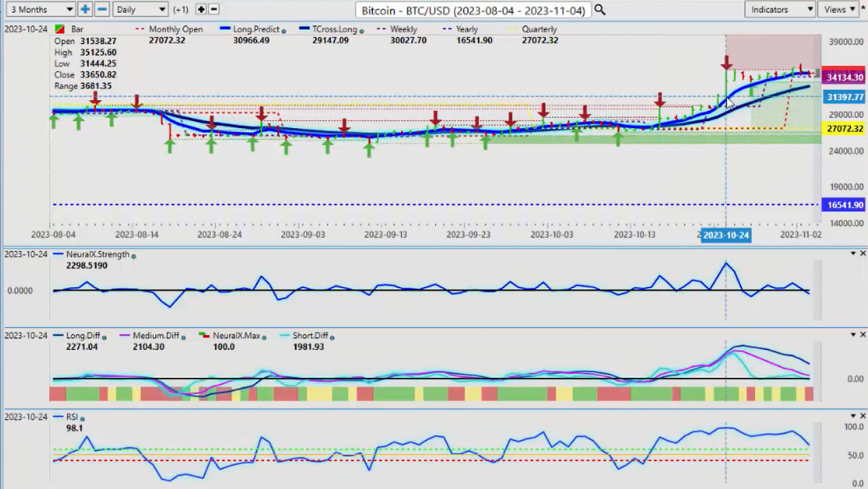Click the red/green Bar icon in legend

pos(60,30)
